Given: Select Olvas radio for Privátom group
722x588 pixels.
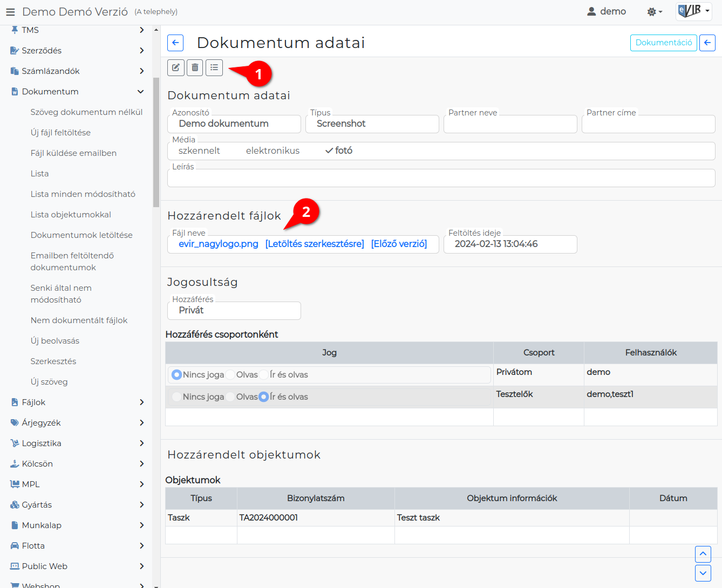Looking at the screenshot, I should pos(230,374).
